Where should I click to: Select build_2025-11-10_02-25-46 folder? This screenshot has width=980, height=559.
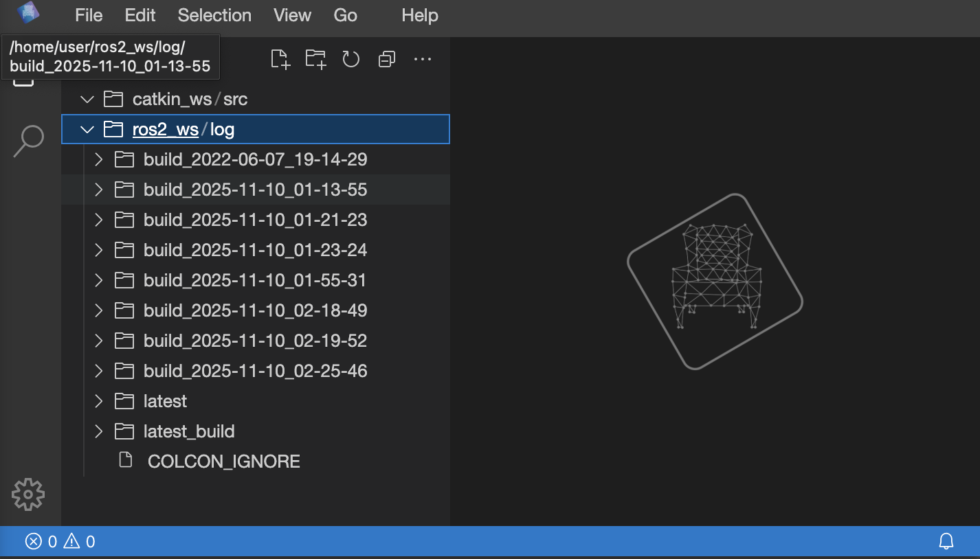coord(255,371)
